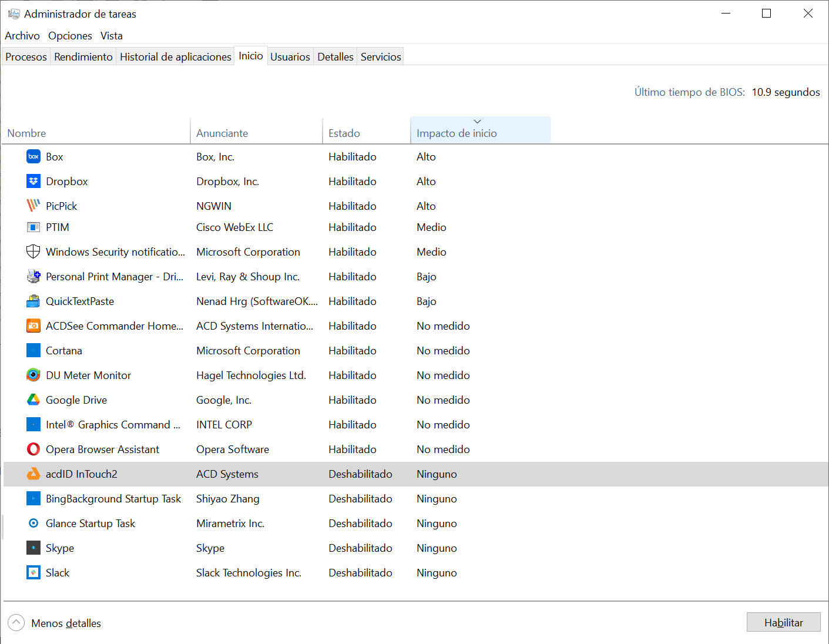829x644 pixels.
Task: Sort by the Nombre column header
Action: click(x=96, y=130)
